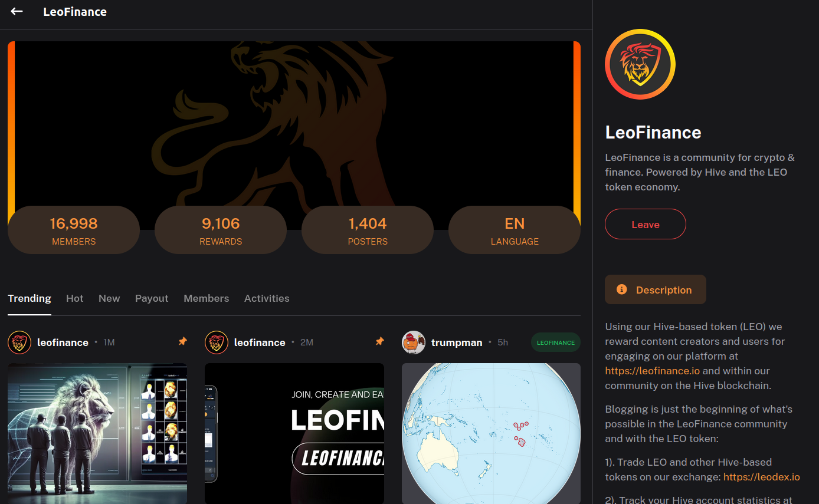Open trumpman's profile avatar
819x504 pixels.
tap(414, 342)
